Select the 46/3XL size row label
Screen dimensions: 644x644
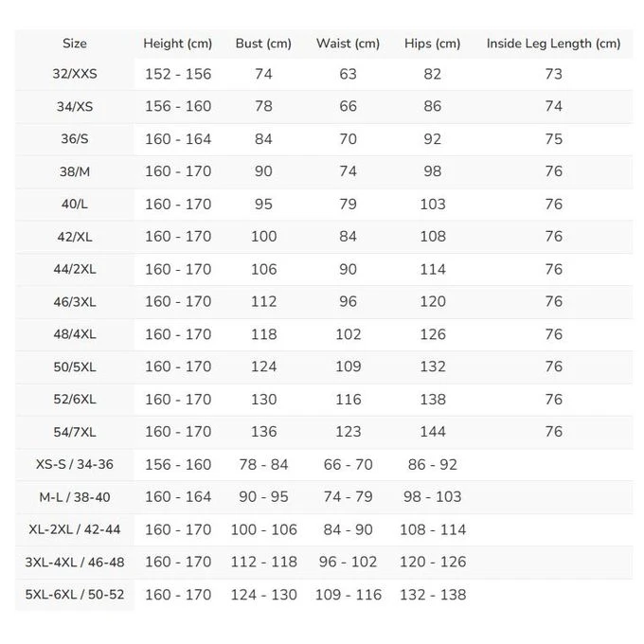click(75, 302)
